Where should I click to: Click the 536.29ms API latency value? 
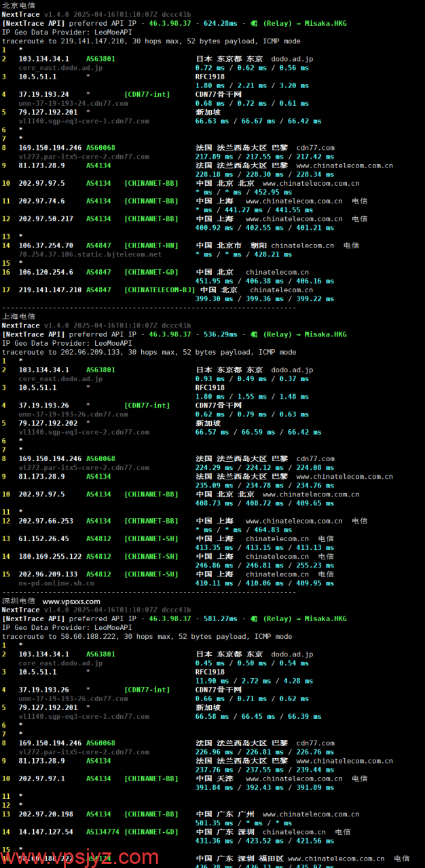tap(220, 334)
